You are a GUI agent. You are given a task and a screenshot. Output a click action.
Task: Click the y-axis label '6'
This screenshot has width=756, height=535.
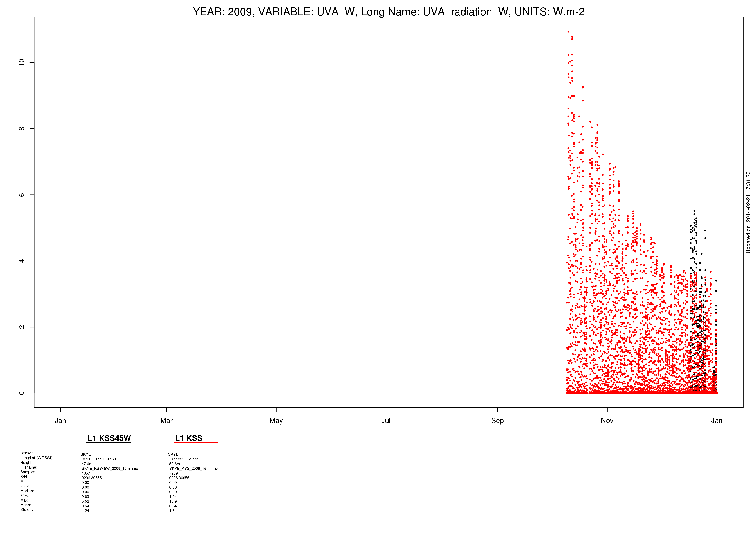click(x=22, y=195)
